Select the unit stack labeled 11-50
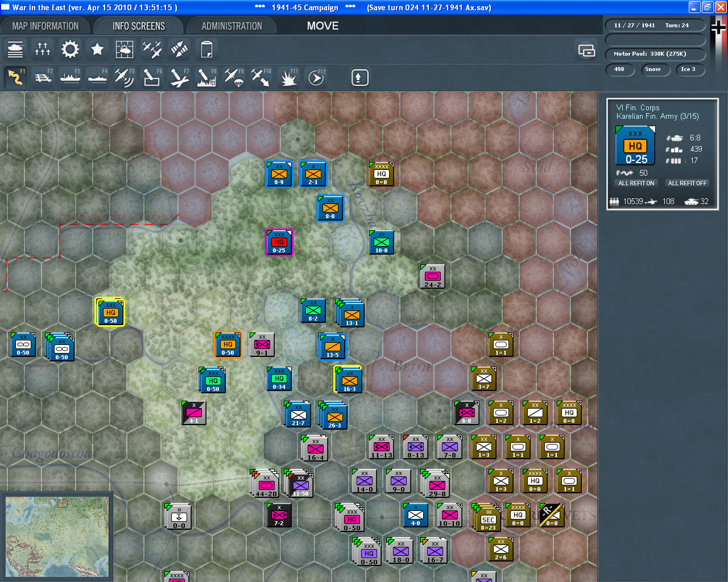The image size is (728, 582). pyautogui.click(x=300, y=484)
